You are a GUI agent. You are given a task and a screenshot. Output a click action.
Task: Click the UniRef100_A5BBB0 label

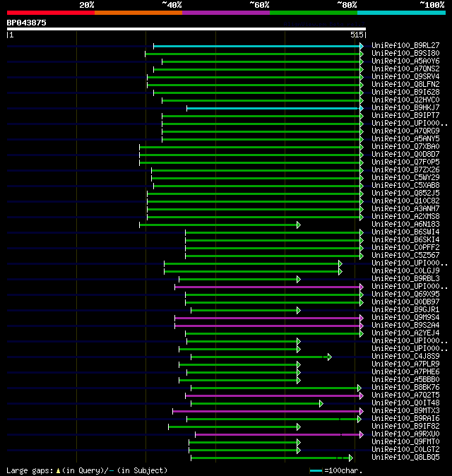(405, 380)
